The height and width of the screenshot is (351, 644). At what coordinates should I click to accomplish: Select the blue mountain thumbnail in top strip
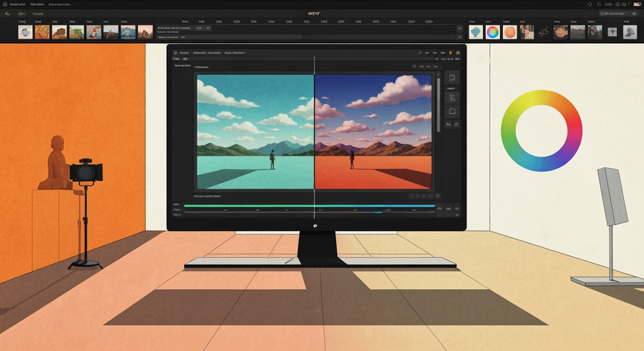pos(128,32)
